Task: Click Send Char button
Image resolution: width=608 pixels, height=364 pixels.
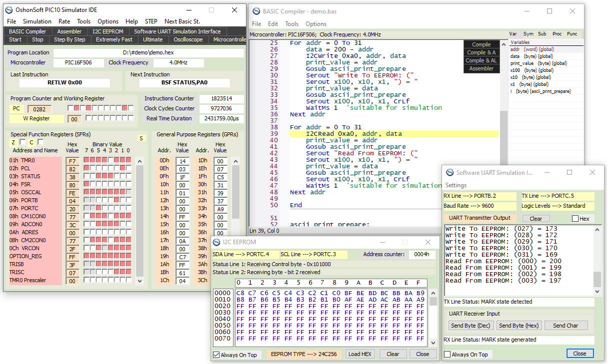Action: [x=565, y=326]
